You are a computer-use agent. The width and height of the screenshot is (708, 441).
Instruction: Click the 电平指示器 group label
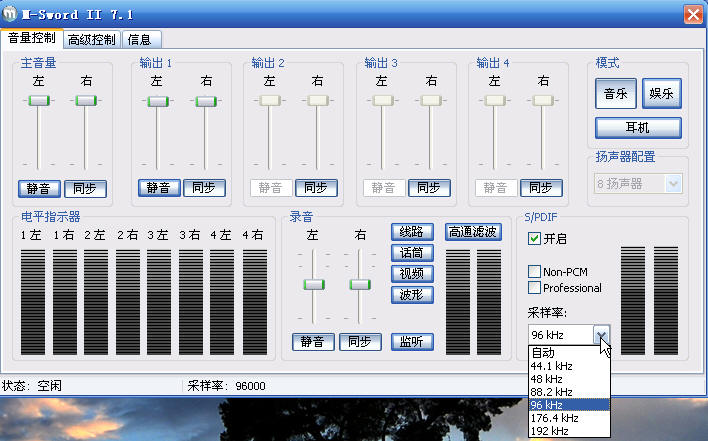coord(51,217)
